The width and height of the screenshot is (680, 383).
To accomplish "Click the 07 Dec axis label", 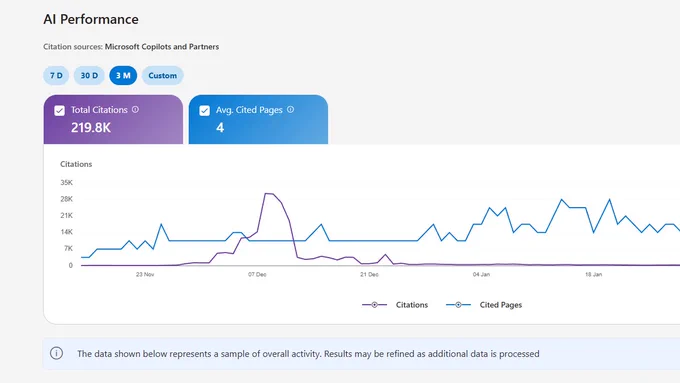I will pos(257,275).
